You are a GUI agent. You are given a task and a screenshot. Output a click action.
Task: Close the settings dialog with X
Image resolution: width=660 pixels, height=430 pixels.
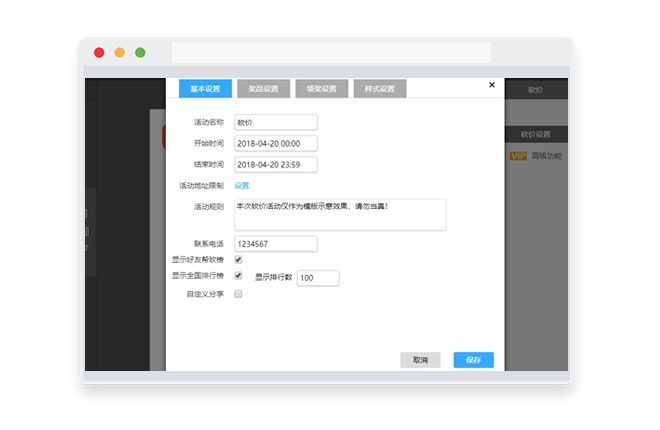492,85
